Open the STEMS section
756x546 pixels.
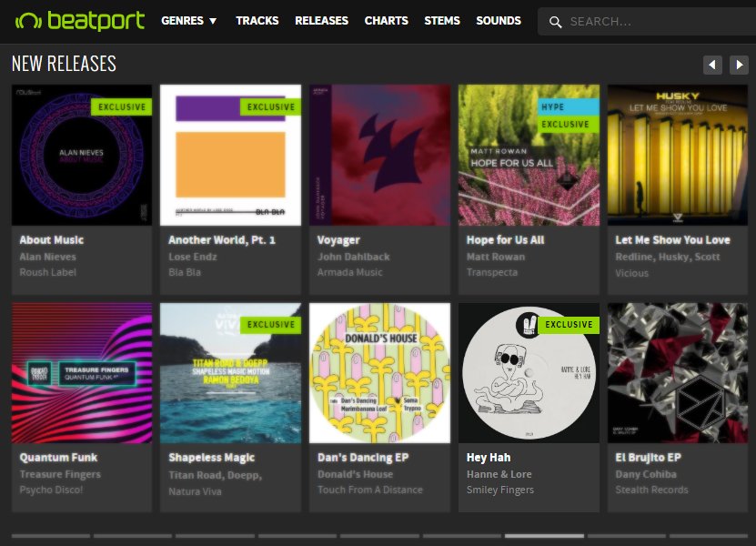[x=442, y=20]
